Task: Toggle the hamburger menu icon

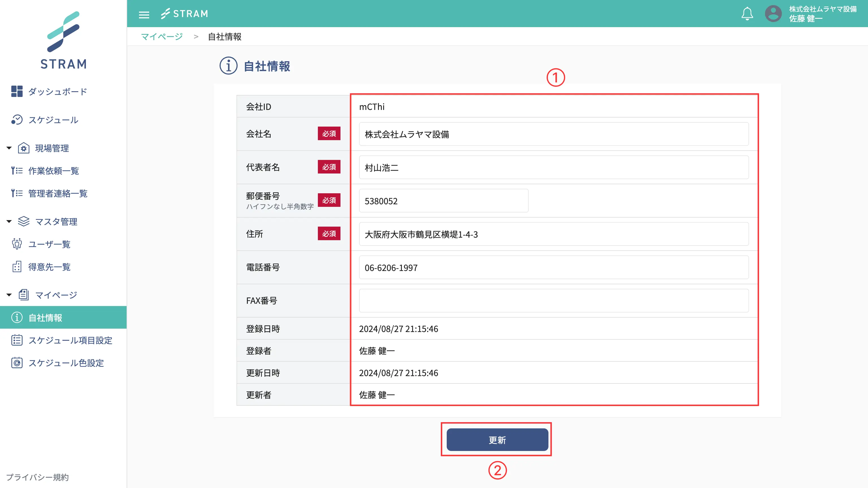Action: point(144,14)
